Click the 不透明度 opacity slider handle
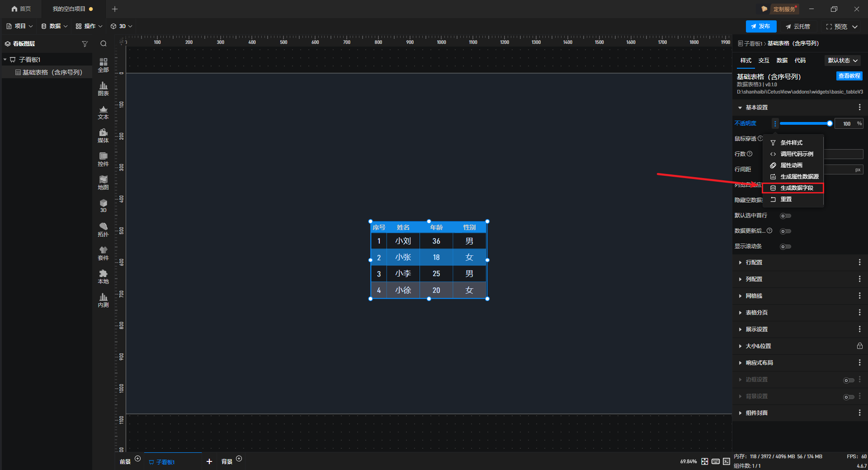The height and width of the screenshot is (470, 868). point(830,123)
